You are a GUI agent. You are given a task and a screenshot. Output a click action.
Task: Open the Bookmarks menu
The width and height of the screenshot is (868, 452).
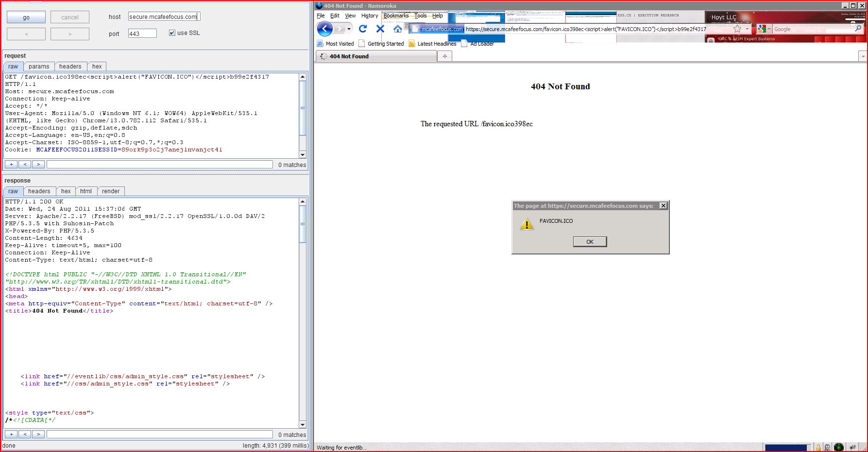click(396, 16)
